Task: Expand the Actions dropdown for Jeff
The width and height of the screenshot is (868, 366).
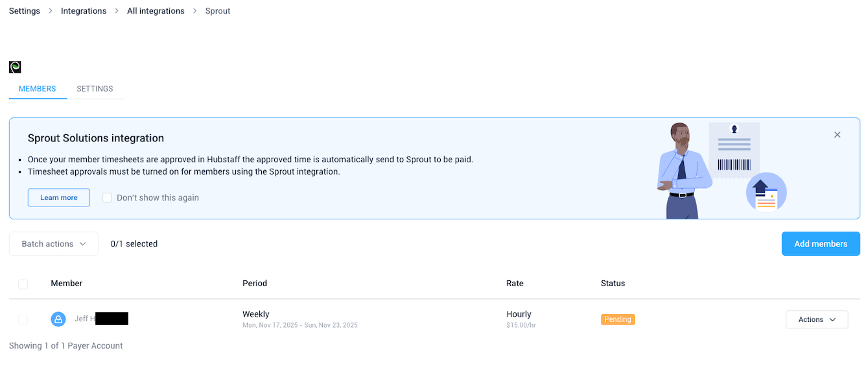Action: click(816, 320)
